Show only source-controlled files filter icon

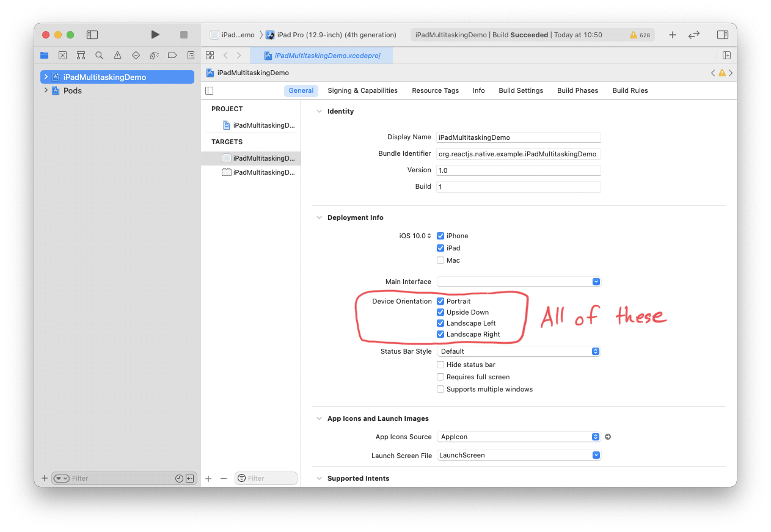(190, 478)
